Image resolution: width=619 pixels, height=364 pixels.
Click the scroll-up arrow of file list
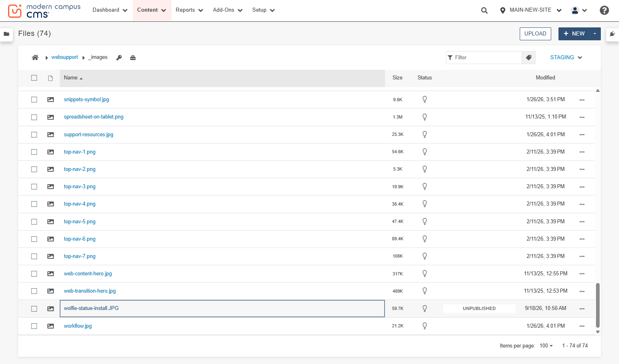(x=598, y=91)
